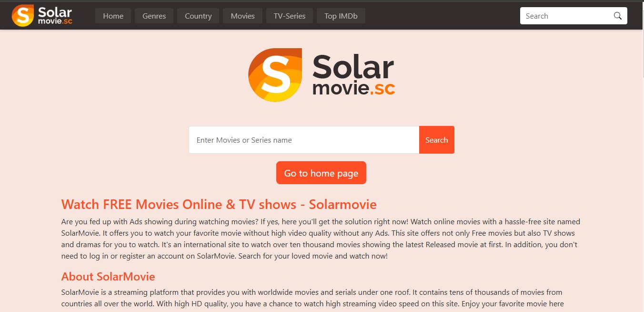Click the 'Enter Movies or Series name' field
This screenshot has width=644, height=312.
click(304, 140)
